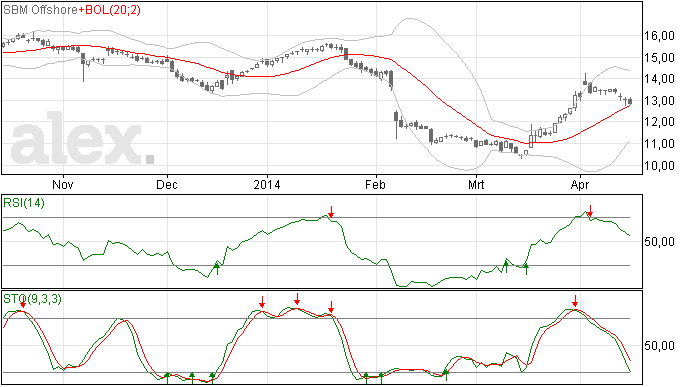Select the Apr label on time axis
Viewport: 690px width, 387px height.
point(580,184)
